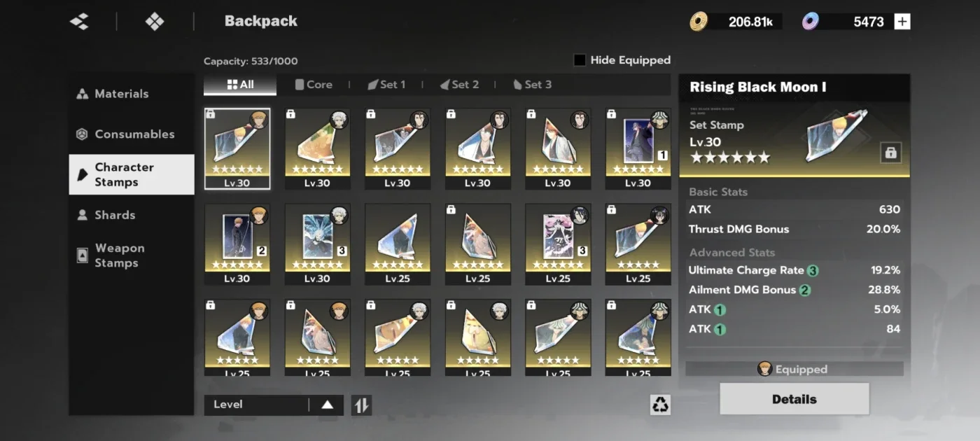980x441 pixels.
Task: Click the purple ring gem currency icon
Action: 811,22
